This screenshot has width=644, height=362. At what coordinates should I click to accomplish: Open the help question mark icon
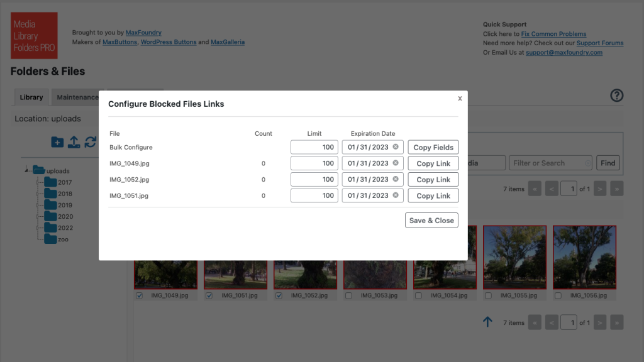pyautogui.click(x=616, y=96)
